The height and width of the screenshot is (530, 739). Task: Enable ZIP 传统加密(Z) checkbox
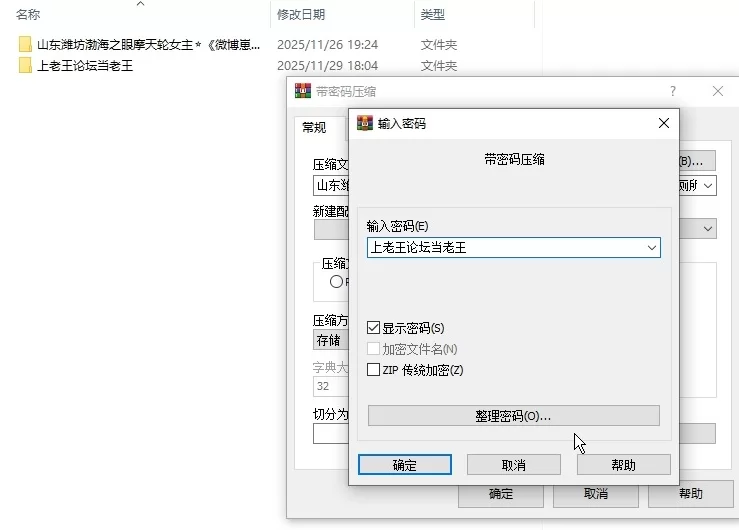[x=373, y=369]
